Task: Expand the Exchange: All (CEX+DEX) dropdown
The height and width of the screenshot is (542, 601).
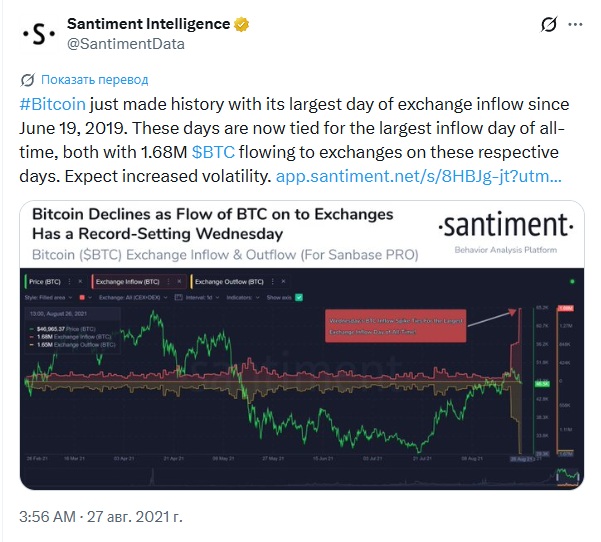Action: point(133,297)
